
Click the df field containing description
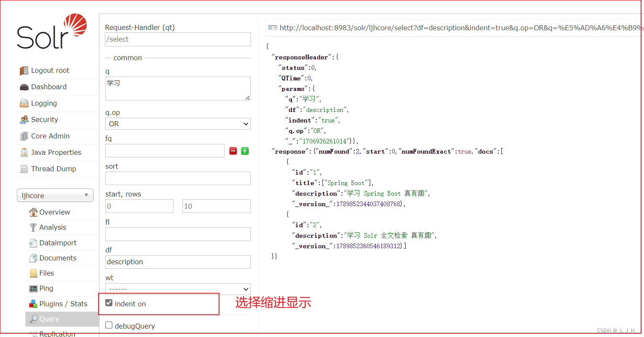point(178,262)
